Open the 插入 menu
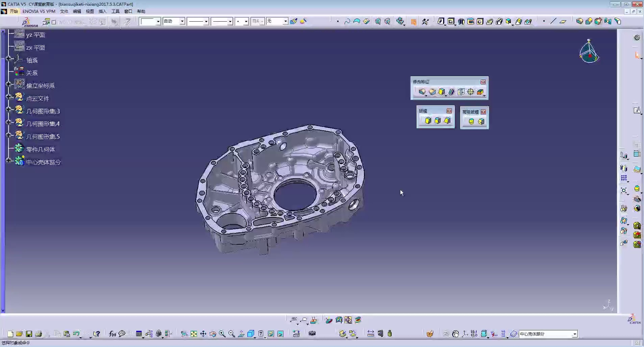The width and height of the screenshot is (644, 347). coord(102,11)
